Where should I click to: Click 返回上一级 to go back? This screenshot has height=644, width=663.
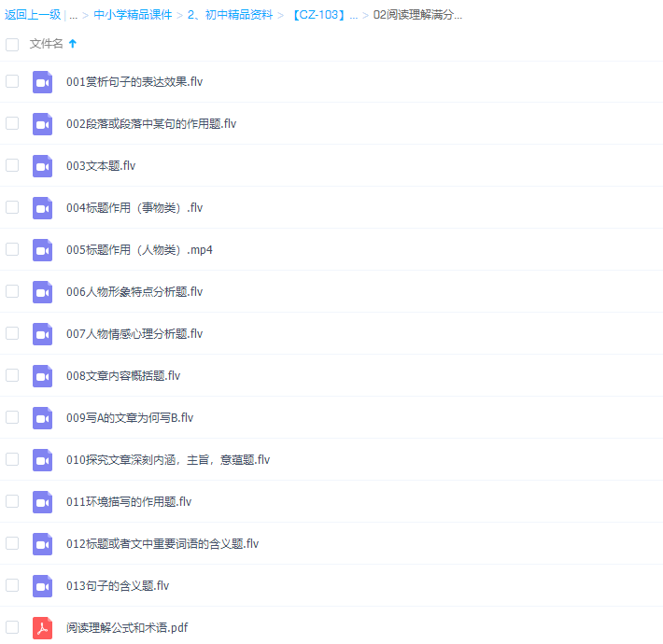coord(33,15)
